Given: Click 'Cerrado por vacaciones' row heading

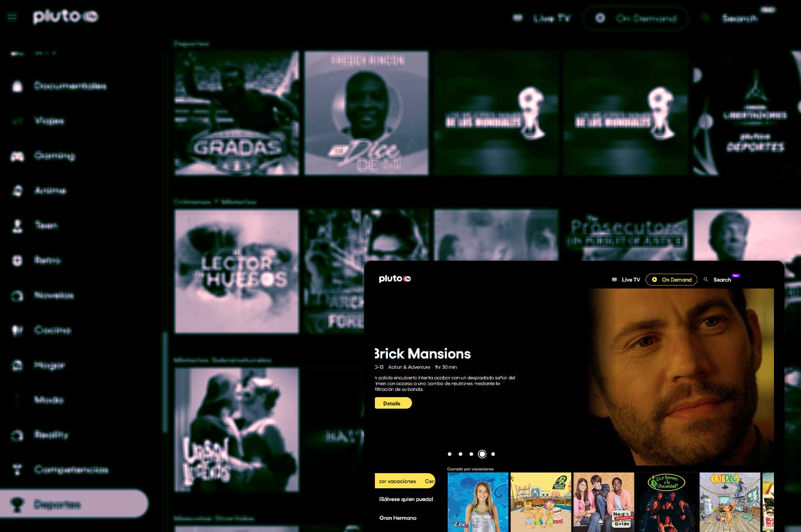Looking at the screenshot, I should pos(470,469).
